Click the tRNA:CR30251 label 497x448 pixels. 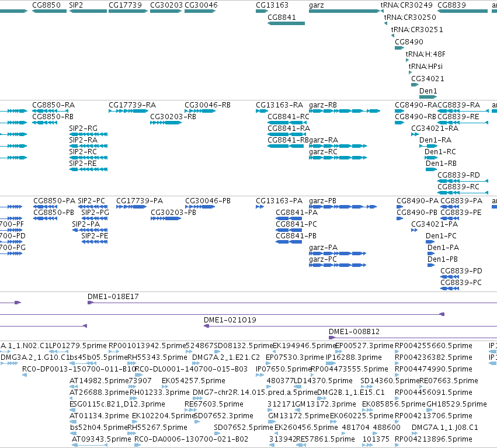coord(417,29)
